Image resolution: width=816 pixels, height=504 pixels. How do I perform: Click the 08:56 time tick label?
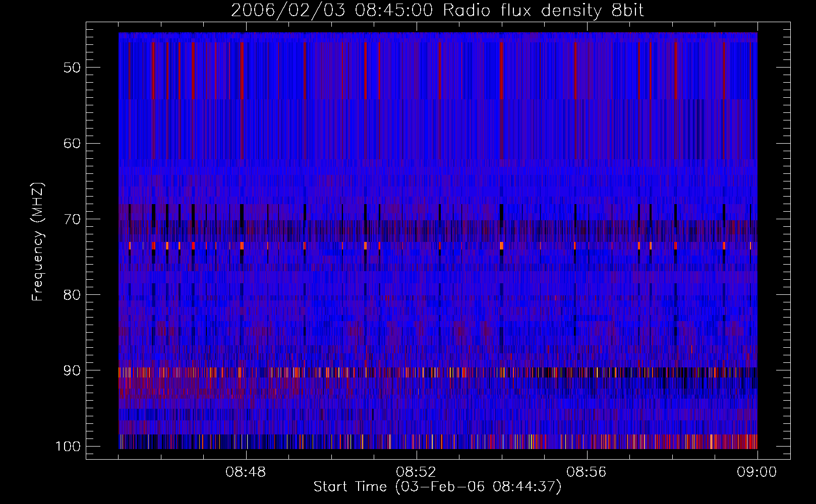point(587,472)
